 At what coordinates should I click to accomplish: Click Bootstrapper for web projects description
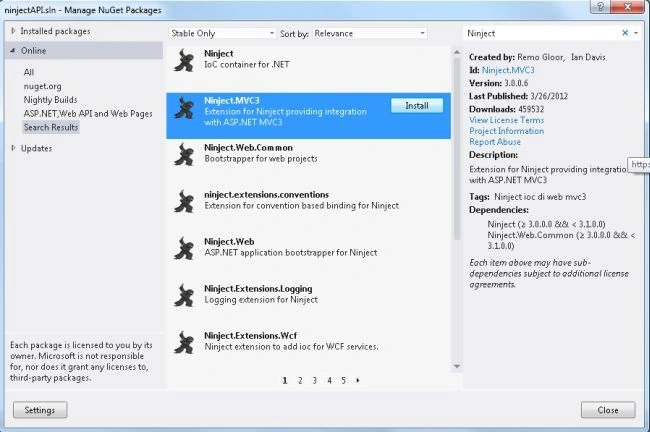click(x=261, y=159)
